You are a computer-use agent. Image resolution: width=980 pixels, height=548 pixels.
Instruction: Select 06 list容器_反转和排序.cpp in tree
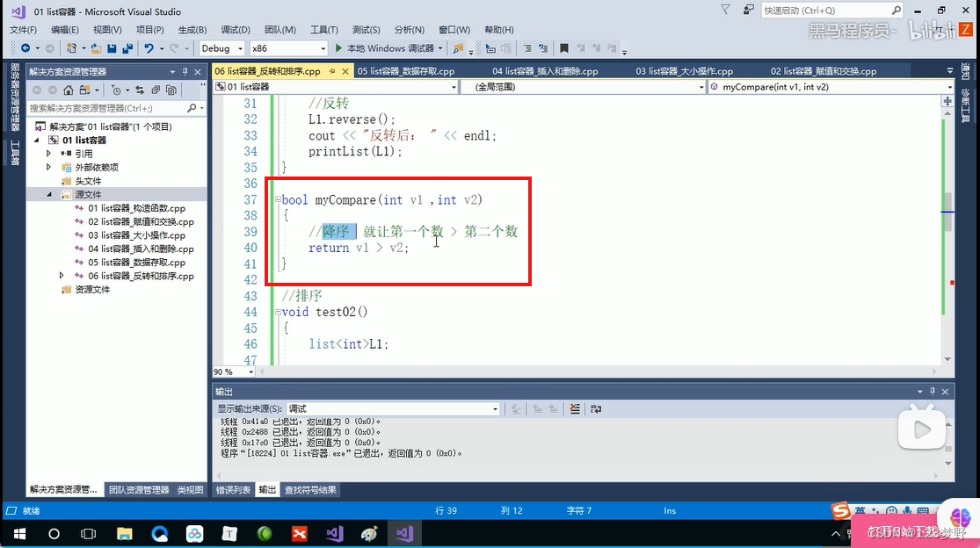coord(141,276)
